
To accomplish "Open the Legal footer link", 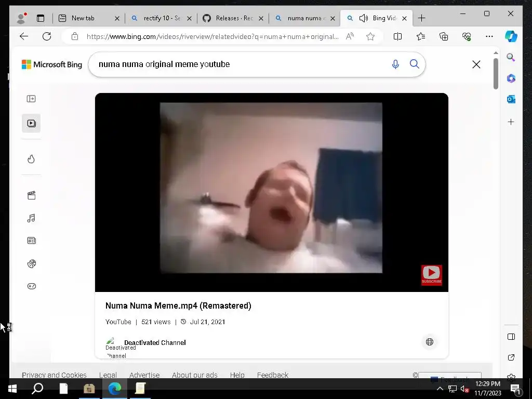I will click(108, 375).
